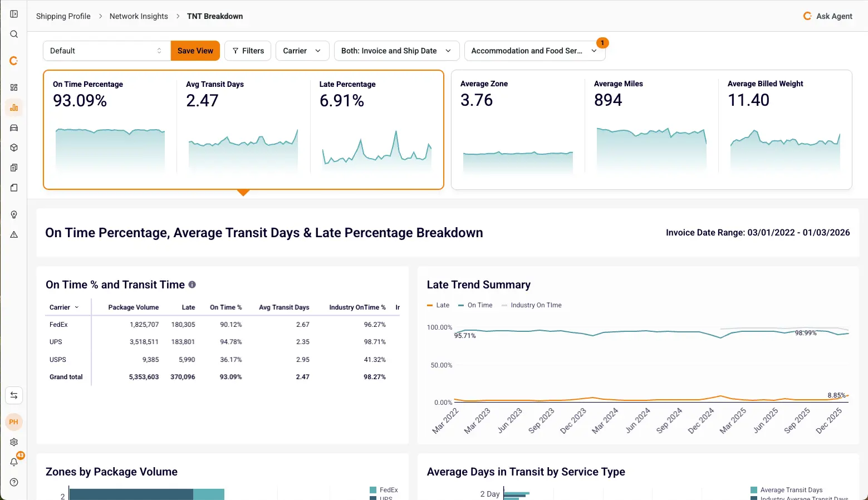This screenshot has width=868, height=500.
Task: Toggle the On Time series in legend
Action: point(475,305)
